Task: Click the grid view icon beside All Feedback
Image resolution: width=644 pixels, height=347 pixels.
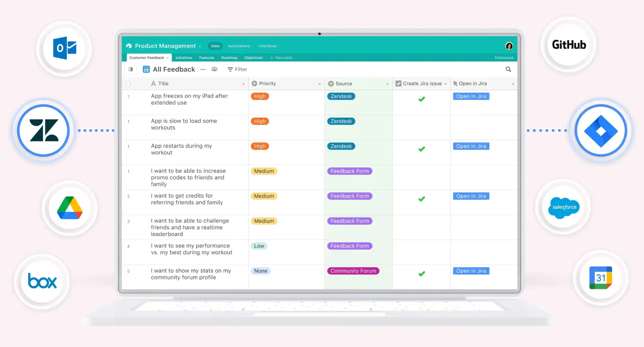Action: click(146, 69)
